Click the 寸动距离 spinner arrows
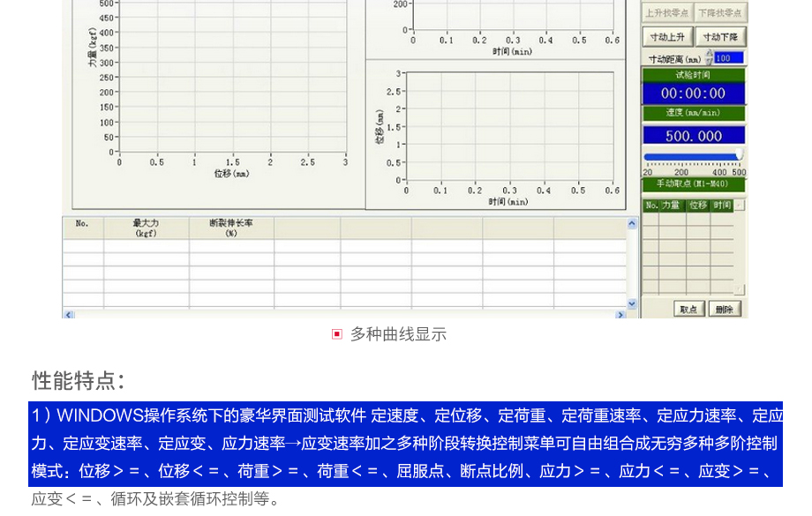The image size is (812, 516). click(709, 58)
